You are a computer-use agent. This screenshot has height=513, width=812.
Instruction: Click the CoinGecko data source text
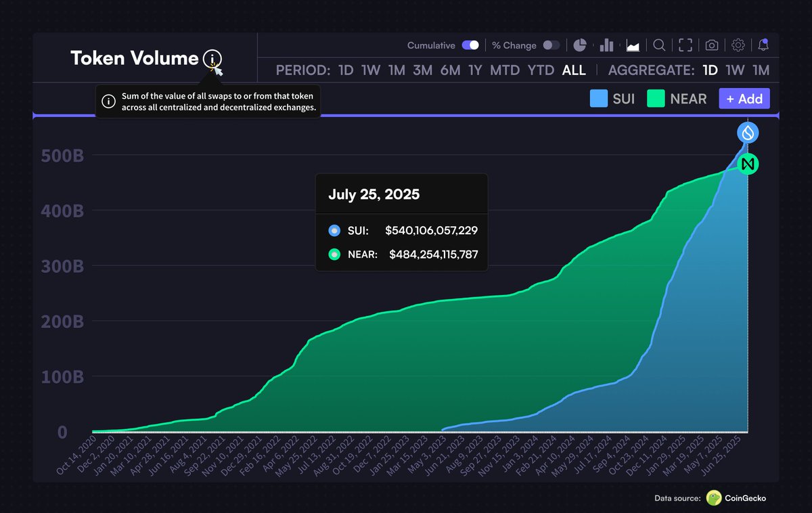click(x=747, y=498)
